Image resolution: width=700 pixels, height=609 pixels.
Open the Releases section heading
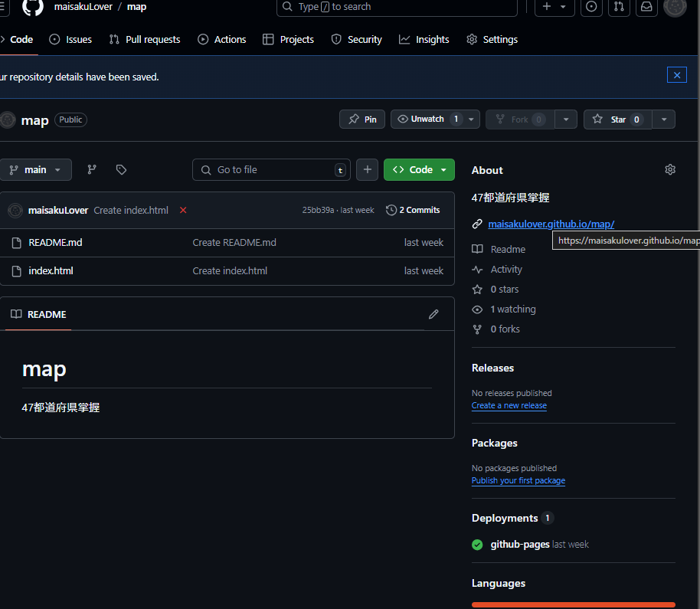(x=493, y=368)
